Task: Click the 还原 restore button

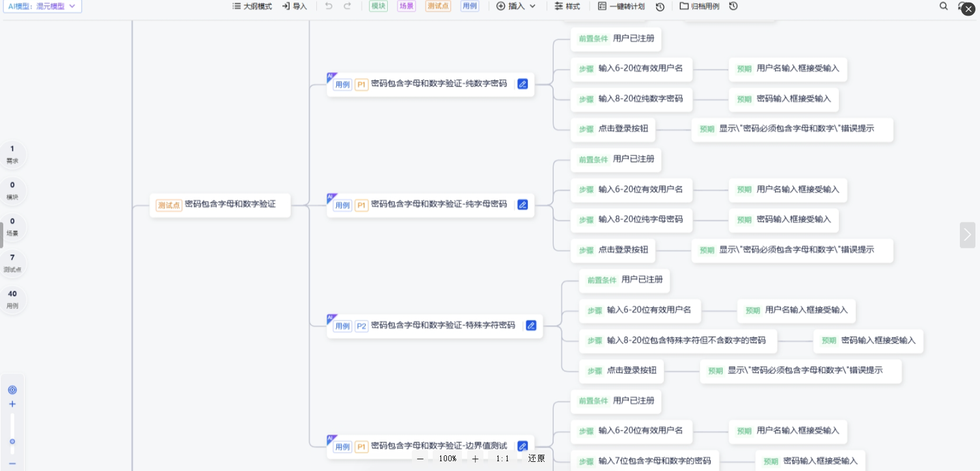Action: 536,459
